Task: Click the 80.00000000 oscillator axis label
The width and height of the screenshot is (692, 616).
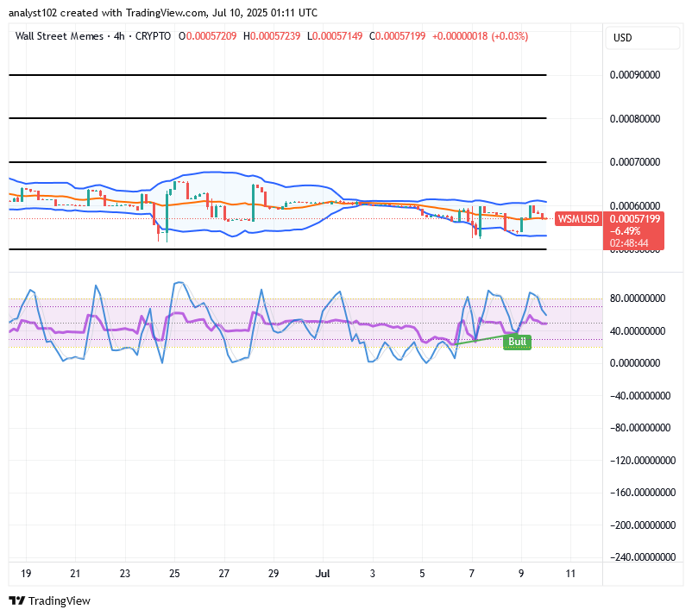Action: click(x=638, y=299)
